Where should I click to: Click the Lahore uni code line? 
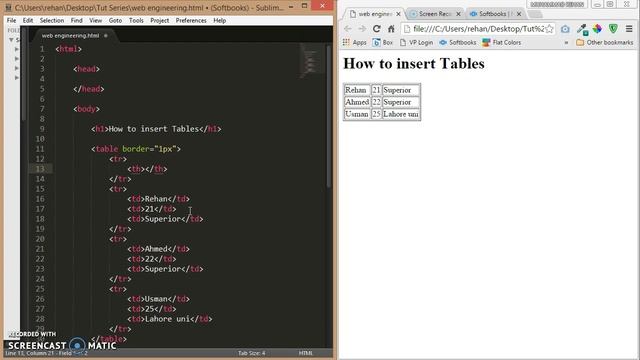click(x=170, y=319)
